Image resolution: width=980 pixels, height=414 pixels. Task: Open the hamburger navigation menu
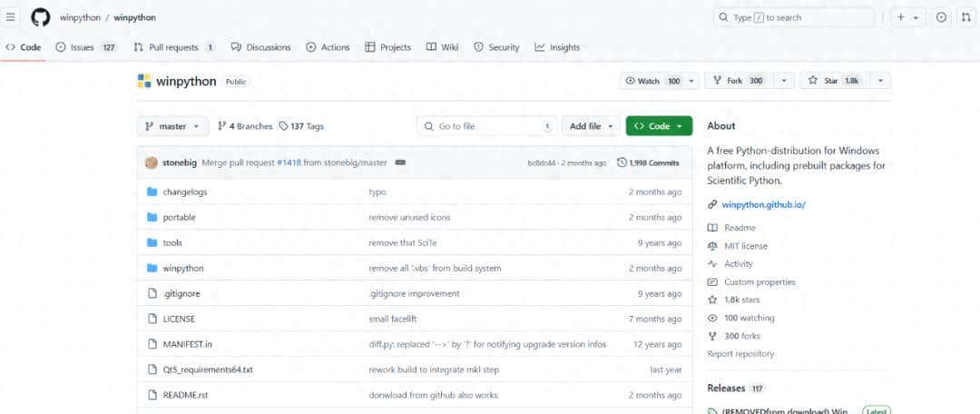(x=11, y=17)
